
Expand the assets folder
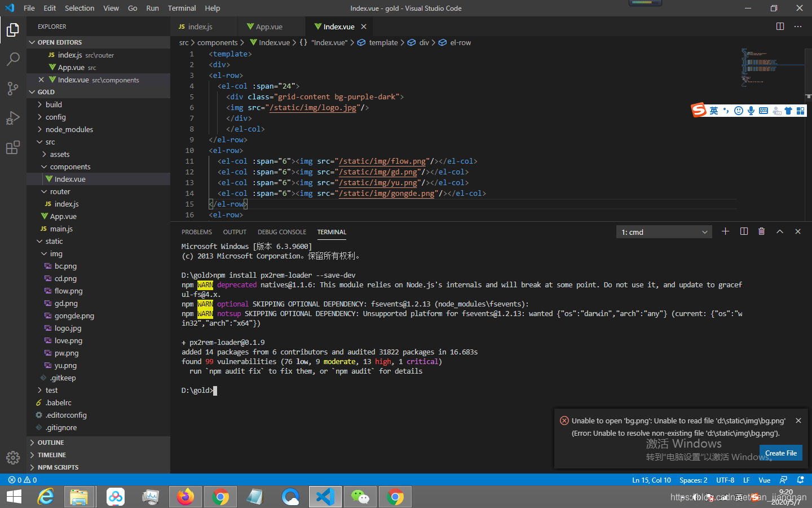point(98,154)
